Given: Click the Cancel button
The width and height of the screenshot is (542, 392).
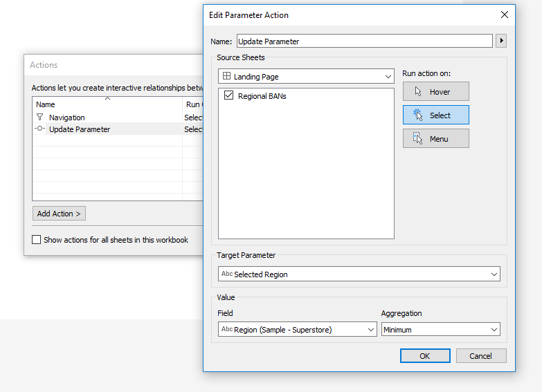Looking at the screenshot, I should click(x=481, y=356).
